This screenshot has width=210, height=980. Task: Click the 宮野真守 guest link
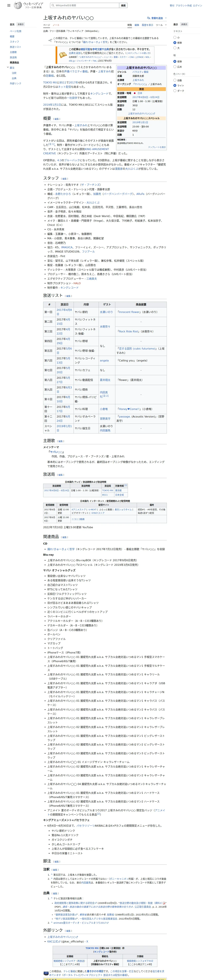point(105,419)
